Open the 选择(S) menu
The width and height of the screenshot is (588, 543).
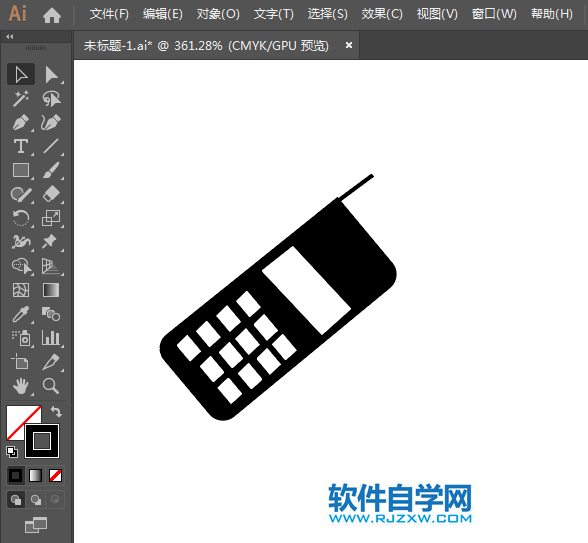(x=328, y=14)
